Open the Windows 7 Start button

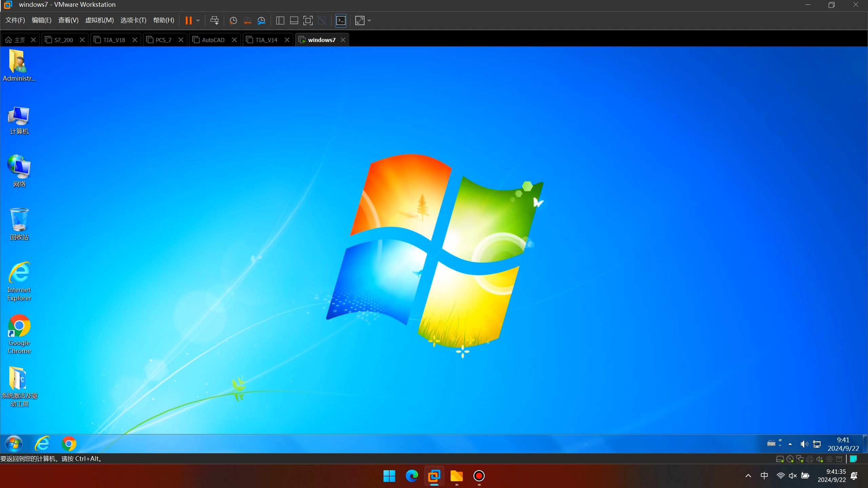coord(14,444)
